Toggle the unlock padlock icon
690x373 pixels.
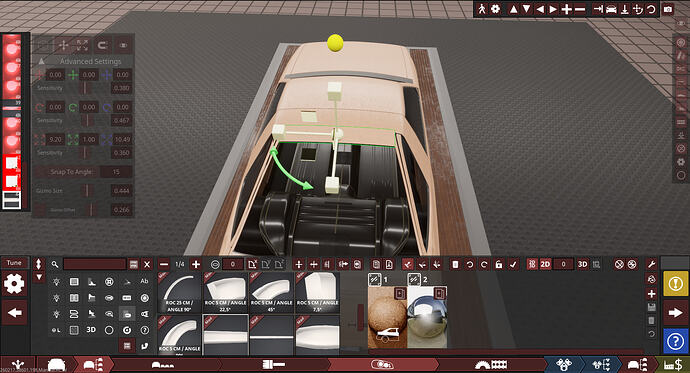pyautogui.click(x=498, y=264)
